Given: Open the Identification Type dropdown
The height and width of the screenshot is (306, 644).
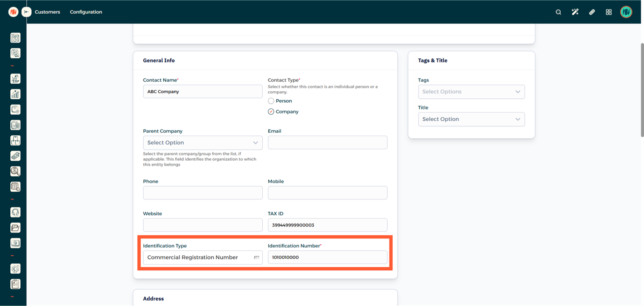Looking at the screenshot, I should (x=203, y=257).
